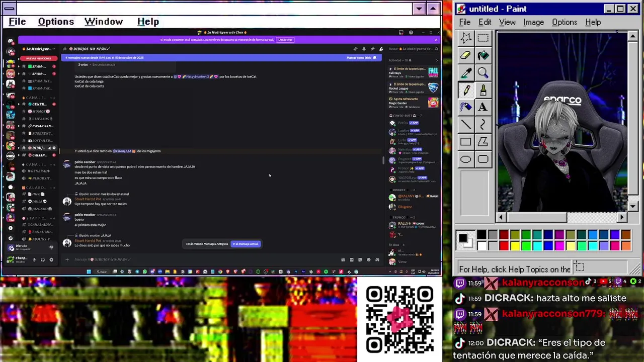
Task: Open Options menu in outer retro window
Action: click(56, 22)
